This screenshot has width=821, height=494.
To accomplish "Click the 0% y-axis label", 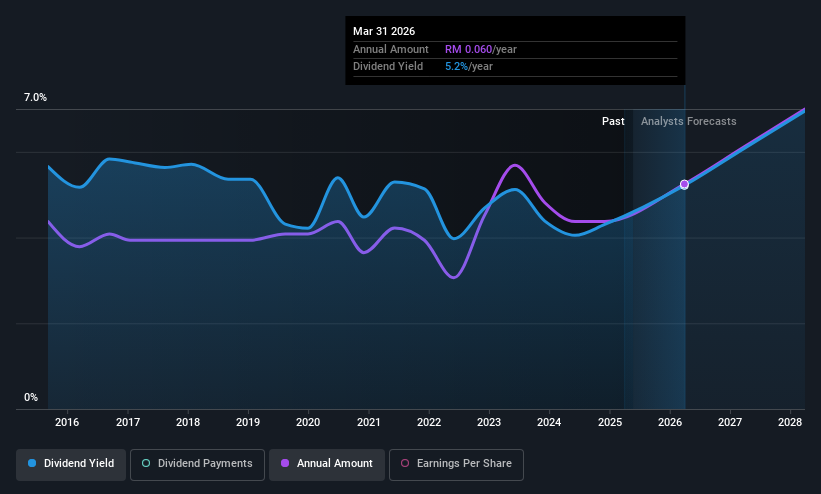I will point(31,398).
